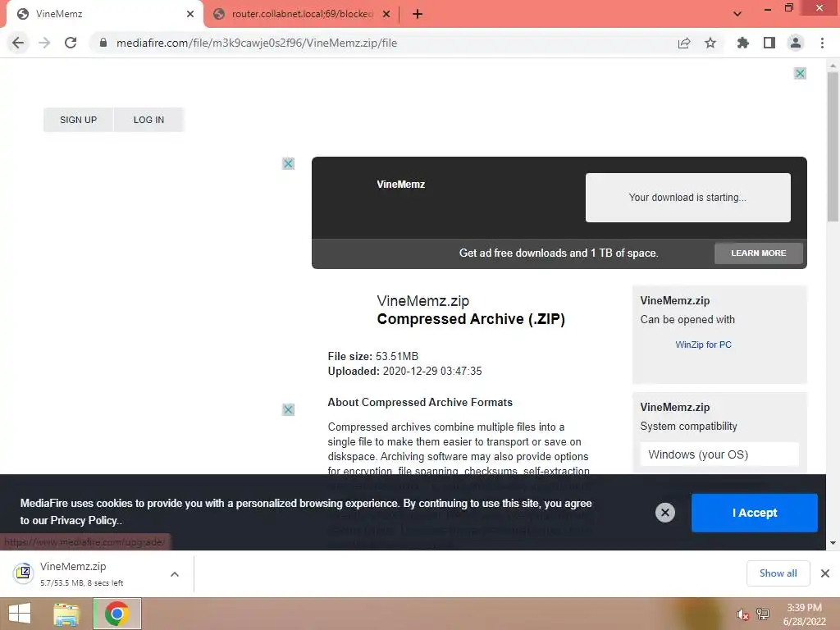Click the I Accept cookies button
Image resolution: width=840 pixels, height=630 pixels.
tap(755, 513)
